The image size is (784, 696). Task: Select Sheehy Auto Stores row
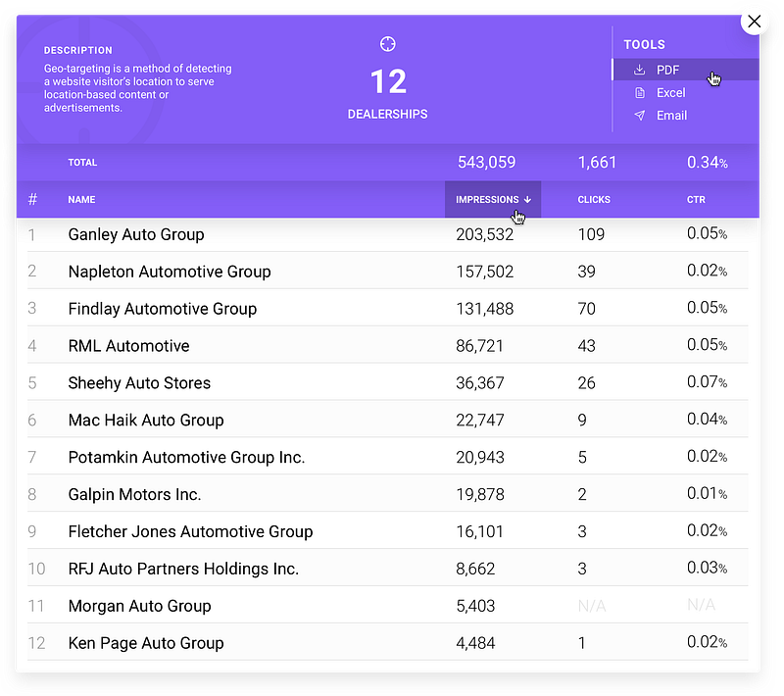click(x=139, y=383)
